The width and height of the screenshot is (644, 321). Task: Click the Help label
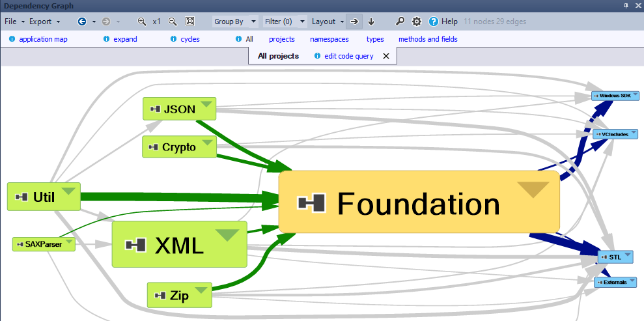[449, 21]
